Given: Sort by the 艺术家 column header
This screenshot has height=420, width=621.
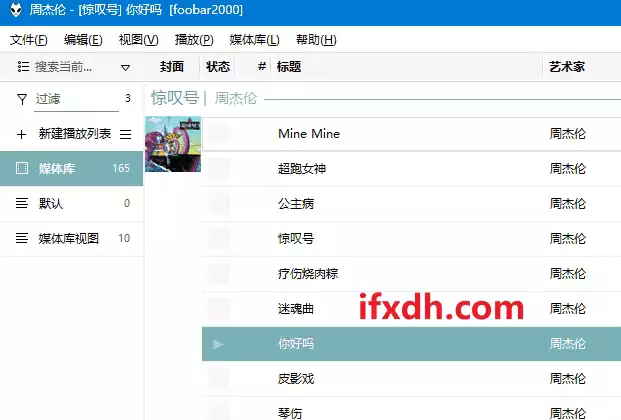Looking at the screenshot, I should click(x=582, y=67).
